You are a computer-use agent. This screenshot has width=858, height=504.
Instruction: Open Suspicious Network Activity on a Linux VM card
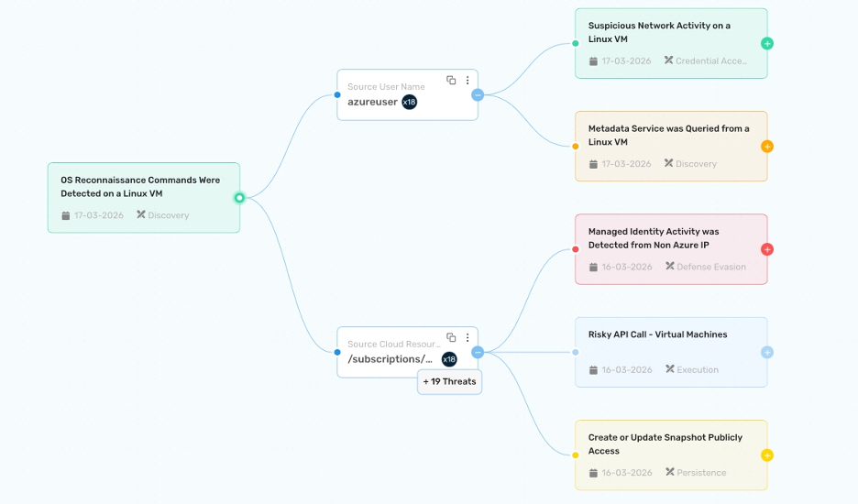pyautogui.click(x=671, y=43)
